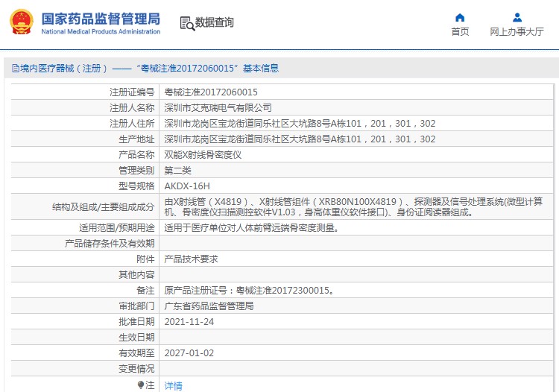Open the 详情 link
The image size is (559, 392).
(173, 385)
